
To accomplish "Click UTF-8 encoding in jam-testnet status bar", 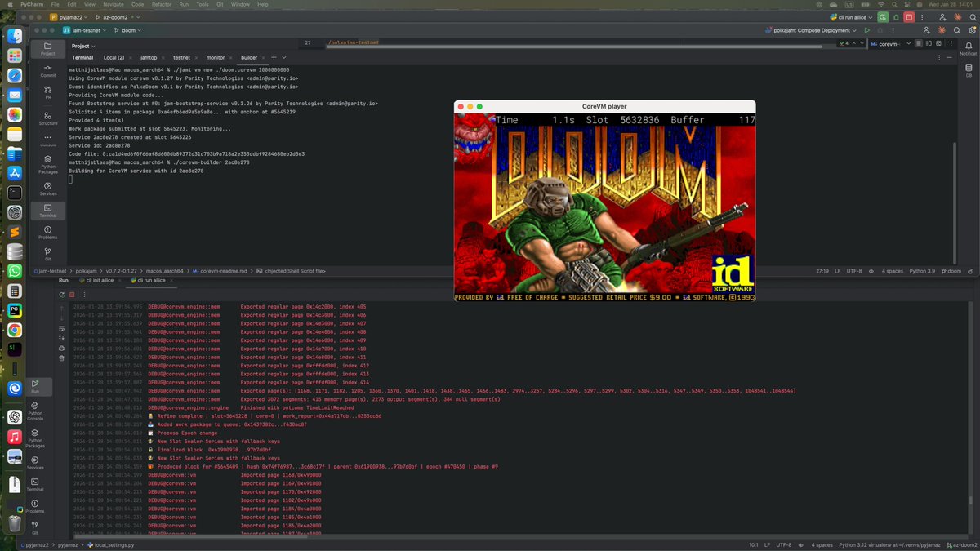I will 856,270.
